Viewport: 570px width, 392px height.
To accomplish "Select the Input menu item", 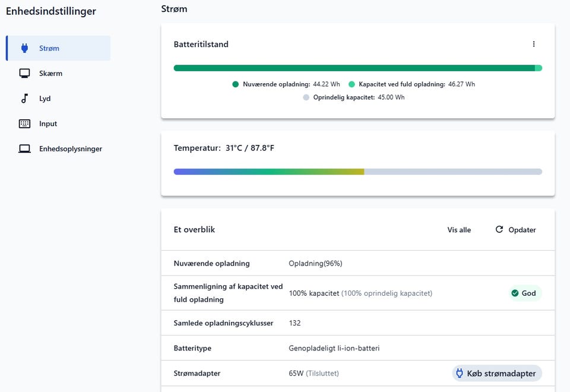I will 48,124.
